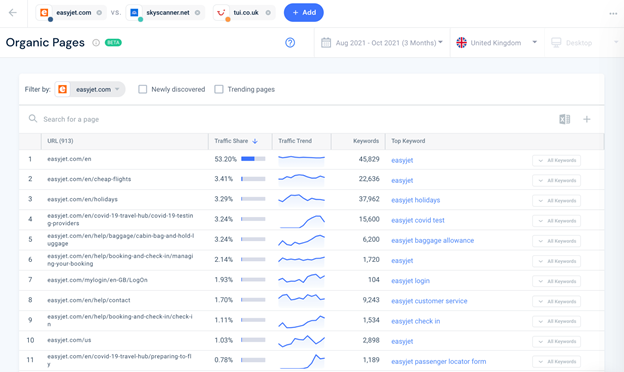The image size is (624, 372).
Task: Remove easyjet.com from comparison
Action: (x=99, y=13)
